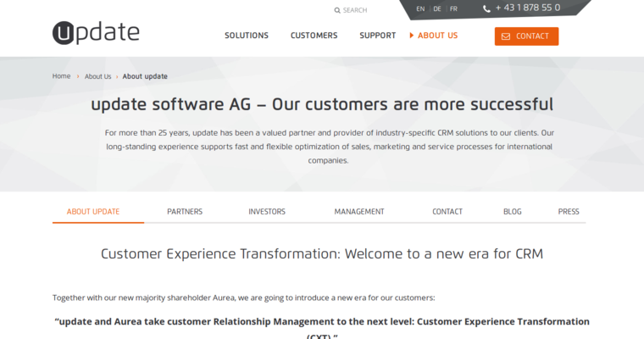Click the search magnifier icon
The width and height of the screenshot is (644, 339).
click(x=337, y=10)
